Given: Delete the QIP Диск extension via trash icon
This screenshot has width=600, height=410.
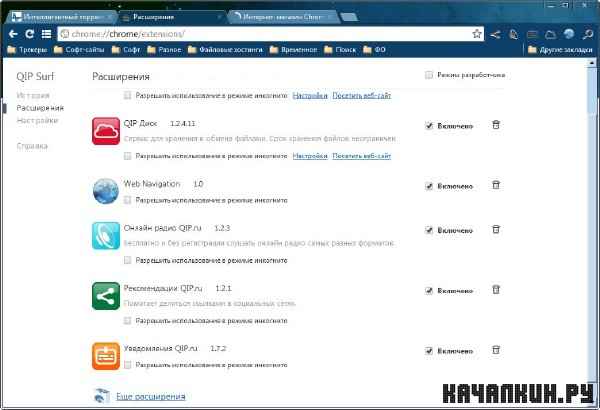Looking at the screenshot, I should (x=496, y=125).
